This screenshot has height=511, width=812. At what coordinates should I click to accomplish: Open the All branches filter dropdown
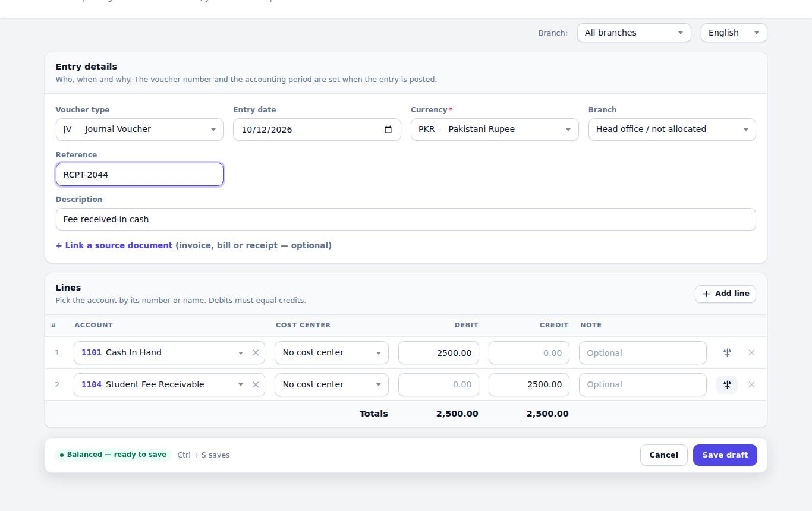[x=634, y=33]
